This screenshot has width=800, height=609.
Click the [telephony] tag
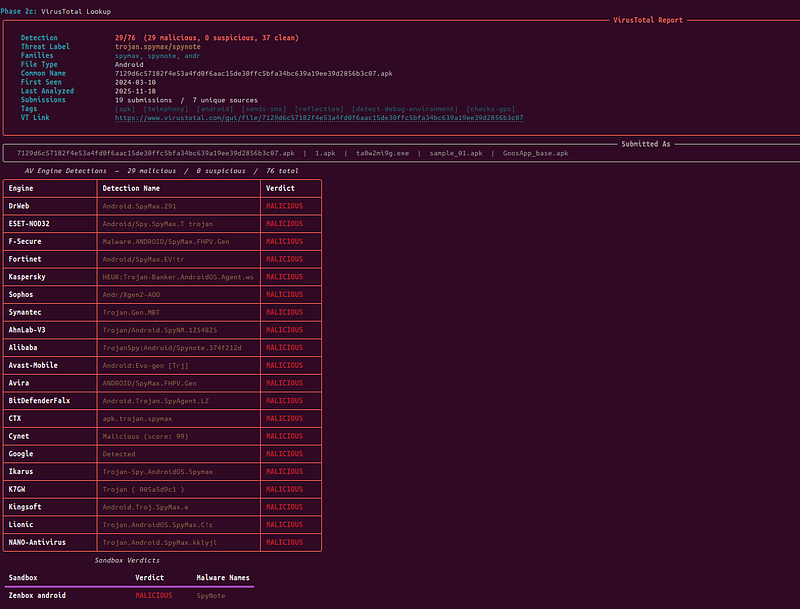166,109
